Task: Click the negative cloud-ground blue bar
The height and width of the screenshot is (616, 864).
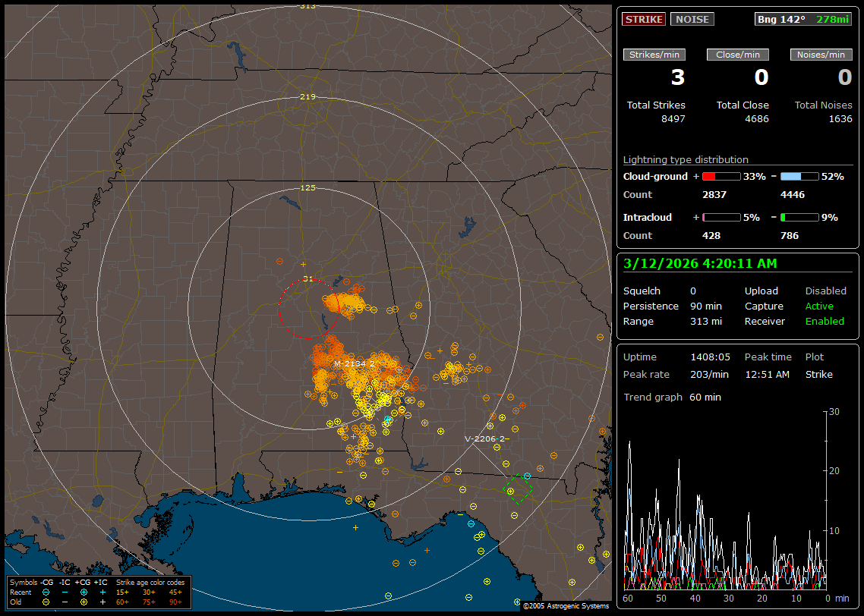Action: (799, 176)
